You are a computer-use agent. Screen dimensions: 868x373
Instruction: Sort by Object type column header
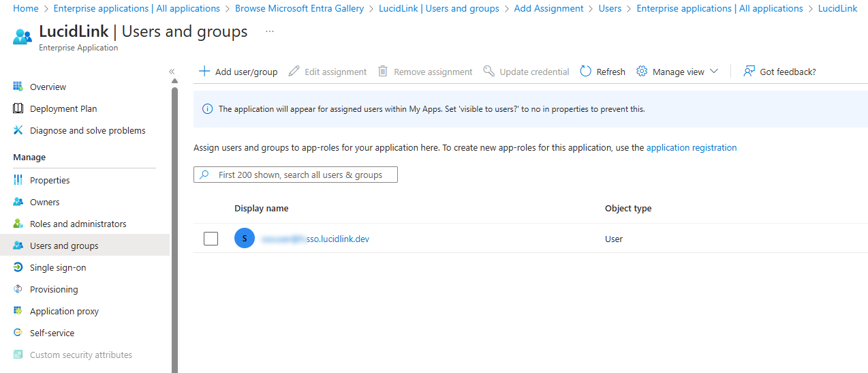coord(628,208)
